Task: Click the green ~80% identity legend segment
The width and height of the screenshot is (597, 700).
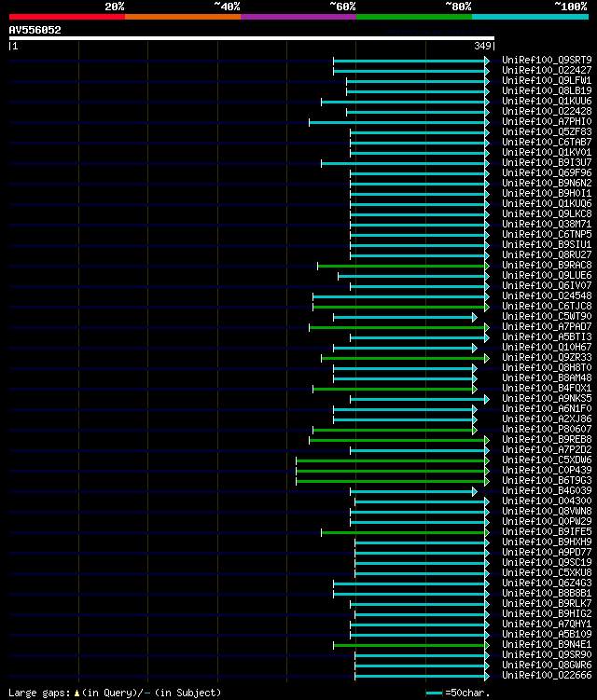Action: (414, 17)
